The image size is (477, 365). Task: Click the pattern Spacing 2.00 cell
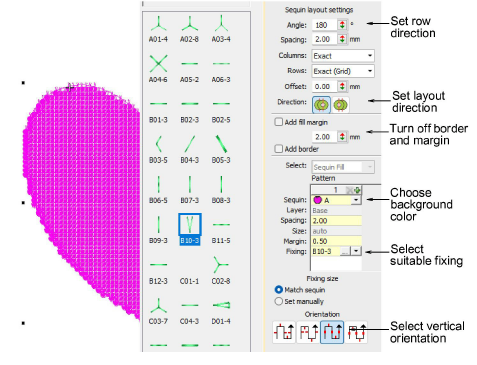coord(336,221)
